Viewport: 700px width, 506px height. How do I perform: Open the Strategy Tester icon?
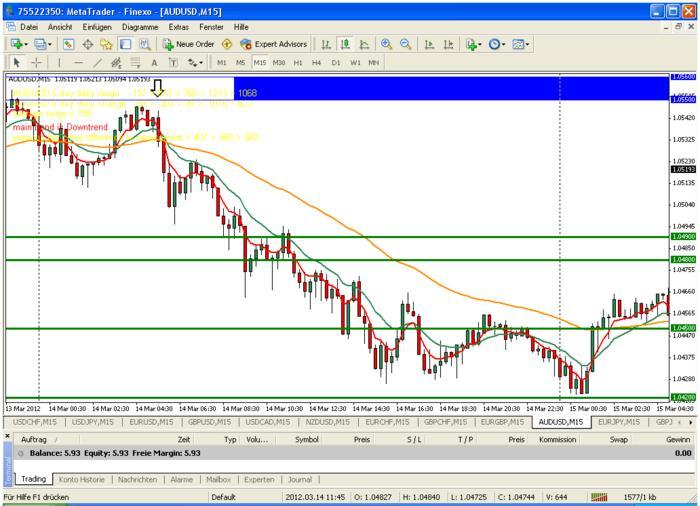click(144, 44)
